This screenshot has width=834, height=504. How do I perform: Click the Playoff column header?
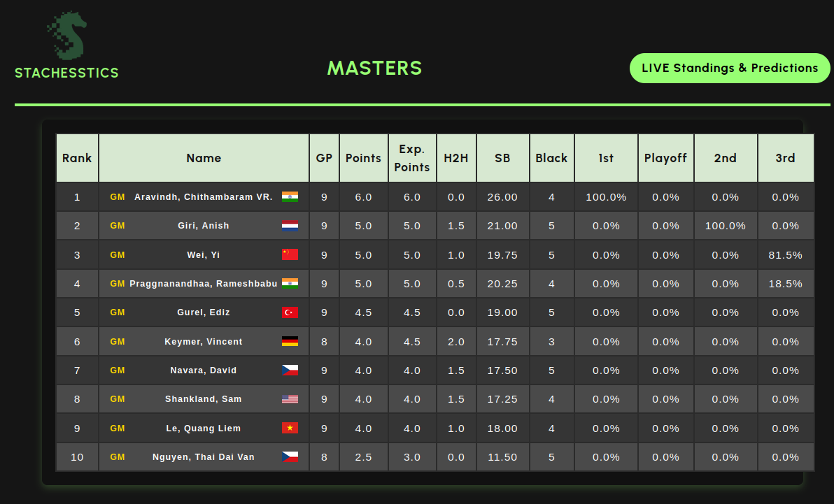pos(665,158)
